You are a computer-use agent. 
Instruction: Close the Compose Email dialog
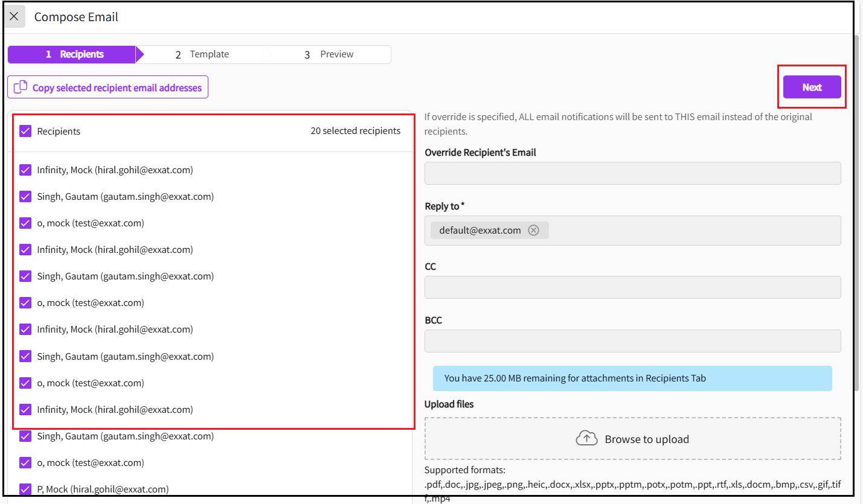click(x=14, y=16)
